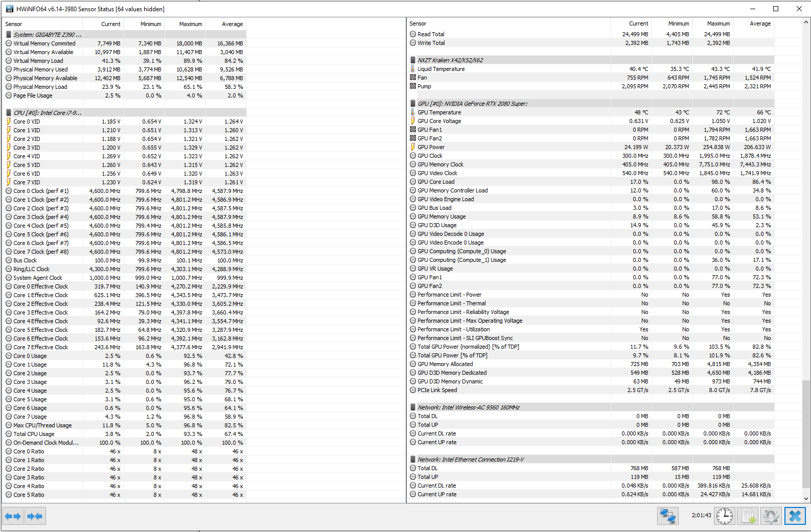Image resolution: width=811 pixels, height=532 pixels.
Task: Select the Core 3 Effective Clock row
Action: click(125, 312)
